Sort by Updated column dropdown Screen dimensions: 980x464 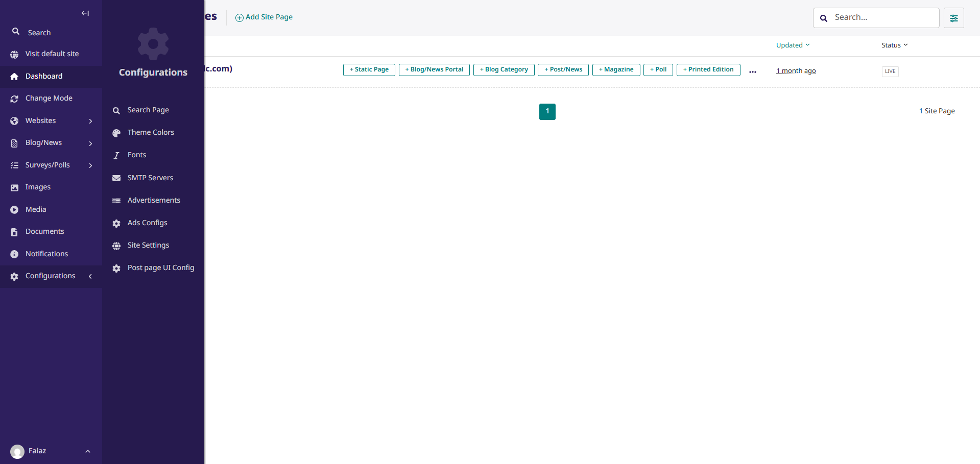tap(793, 45)
